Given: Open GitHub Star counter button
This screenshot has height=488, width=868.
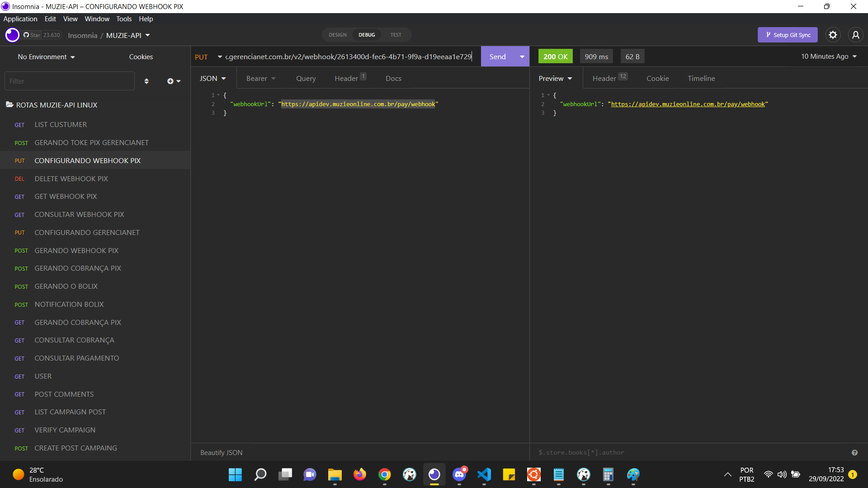Looking at the screenshot, I should (x=42, y=35).
